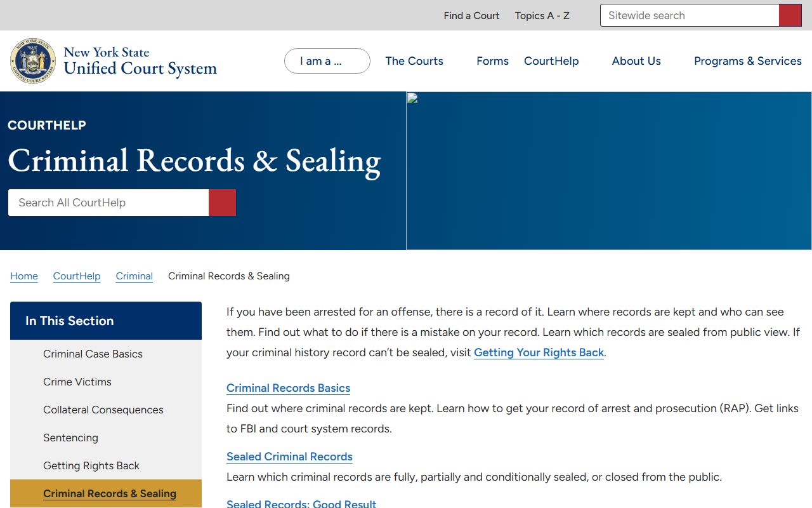Viewport: 812px width, 508px height.
Task: Click the red CourtHelp search submit button
Action: [223, 203]
